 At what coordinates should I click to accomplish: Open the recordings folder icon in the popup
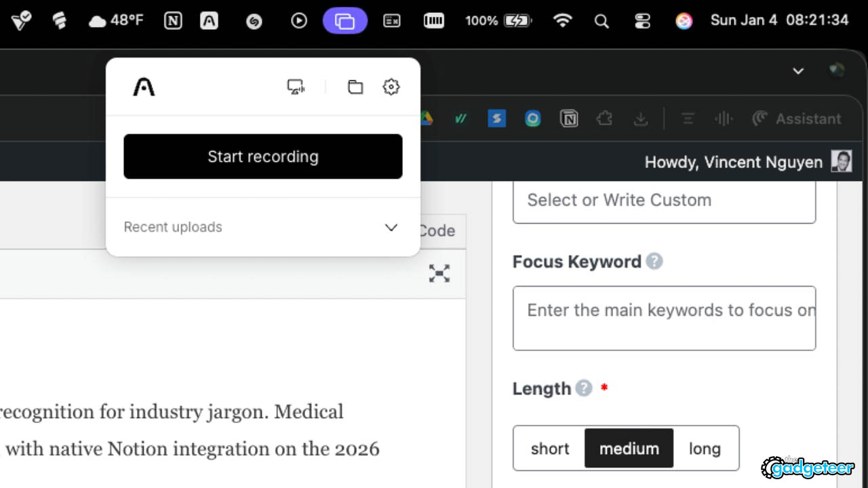coord(355,87)
